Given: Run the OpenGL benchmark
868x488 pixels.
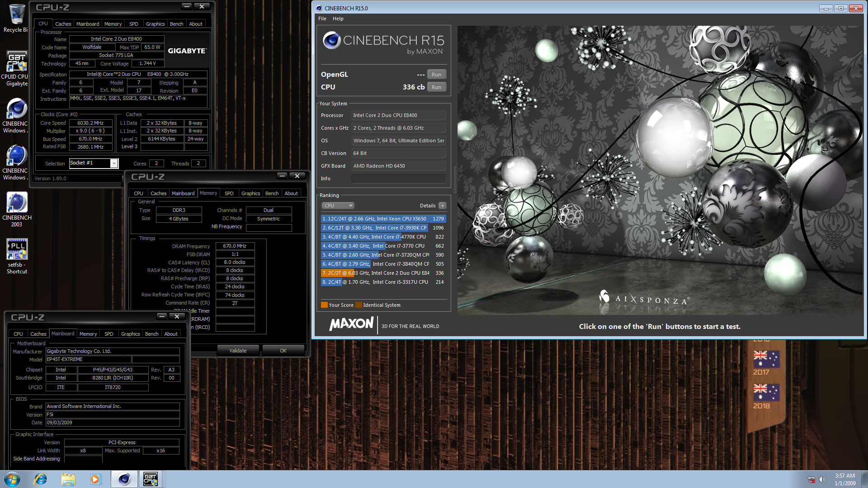Looking at the screenshot, I should point(436,75).
